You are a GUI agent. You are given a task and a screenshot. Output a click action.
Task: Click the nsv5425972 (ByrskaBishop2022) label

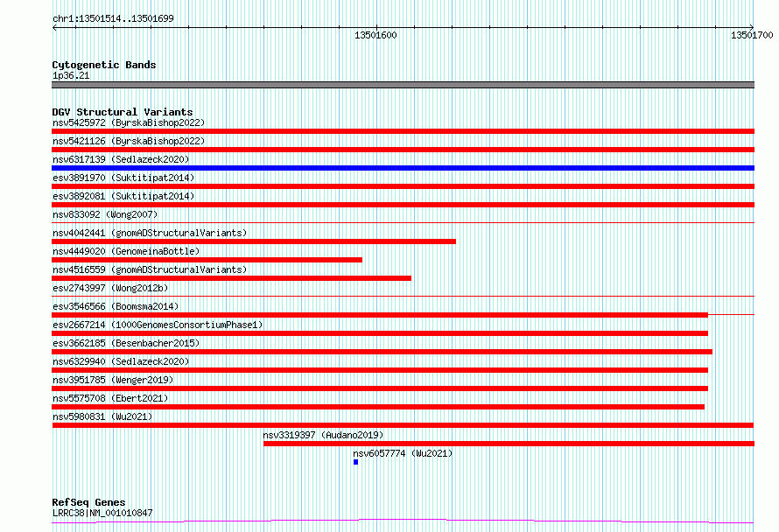coord(129,122)
